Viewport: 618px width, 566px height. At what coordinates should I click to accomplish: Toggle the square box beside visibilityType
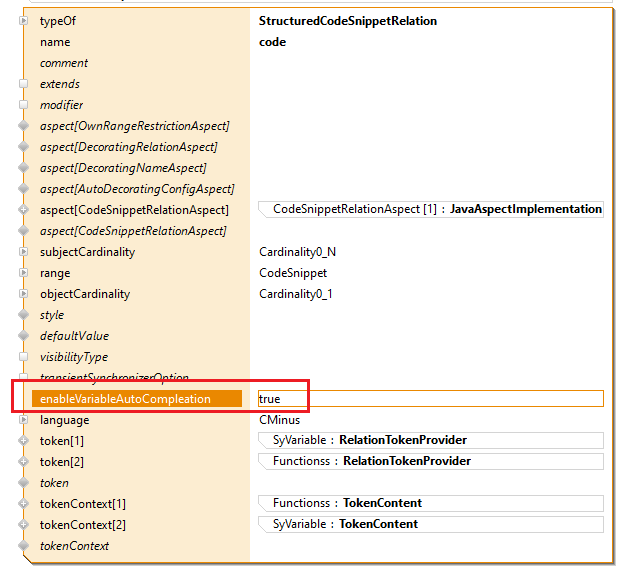tap(24, 357)
